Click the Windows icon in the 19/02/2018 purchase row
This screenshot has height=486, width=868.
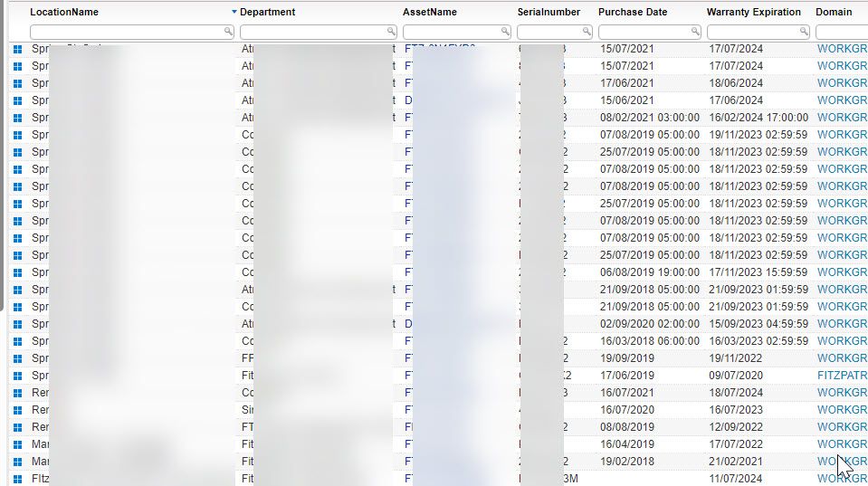click(17, 462)
